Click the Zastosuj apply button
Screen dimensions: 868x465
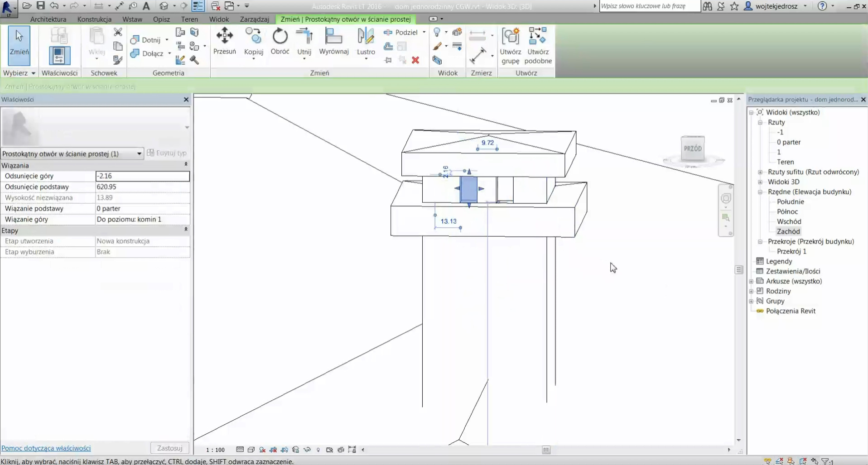(x=169, y=448)
